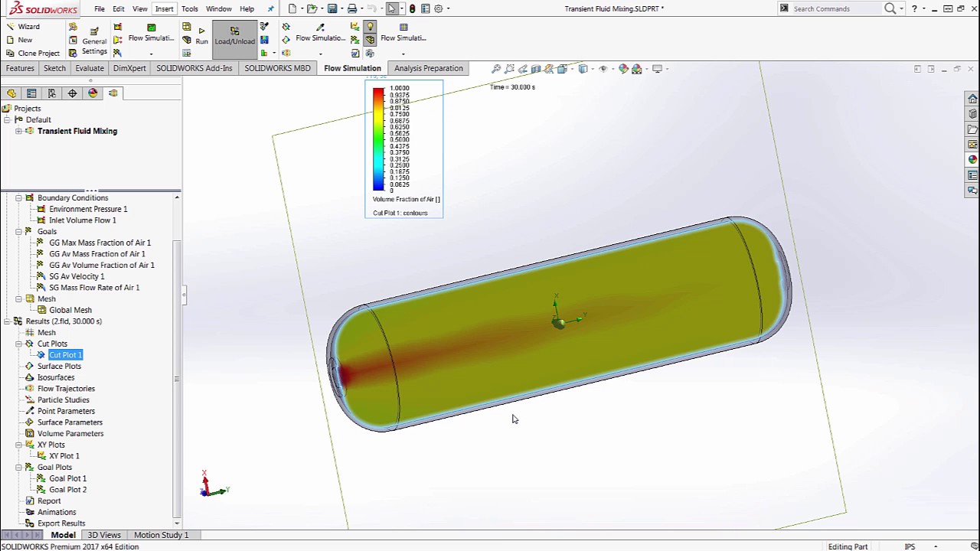Click the Edit Appearance color ball icon
The width and height of the screenshot is (980, 551).
click(623, 69)
